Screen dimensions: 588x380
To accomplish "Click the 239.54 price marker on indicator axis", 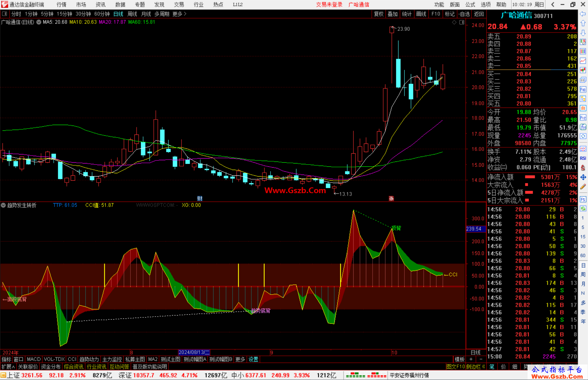I will [x=476, y=229].
